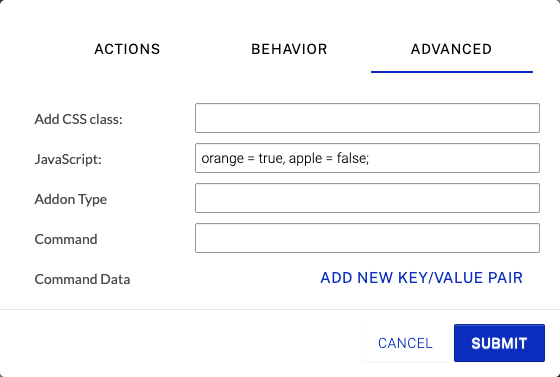Click into the JavaScript input field
The width and height of the screenshot is (560, 377).
coord(367,158)
